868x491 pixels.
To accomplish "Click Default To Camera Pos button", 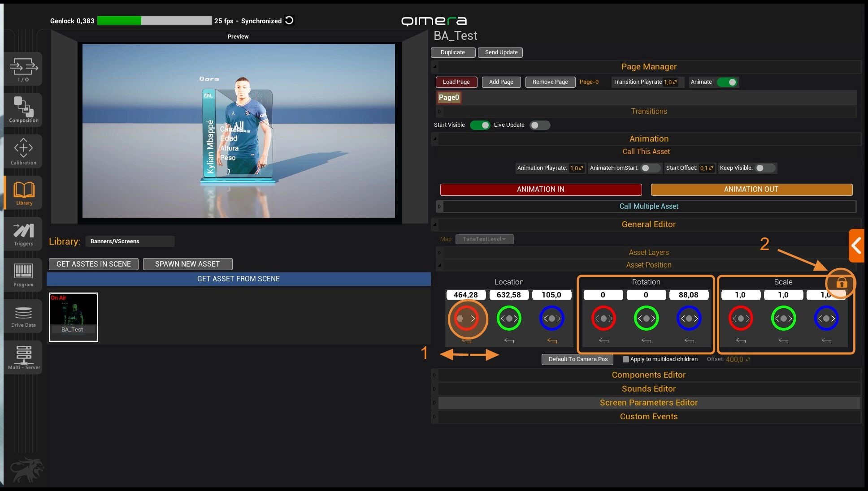I will (x=577, y=359).
